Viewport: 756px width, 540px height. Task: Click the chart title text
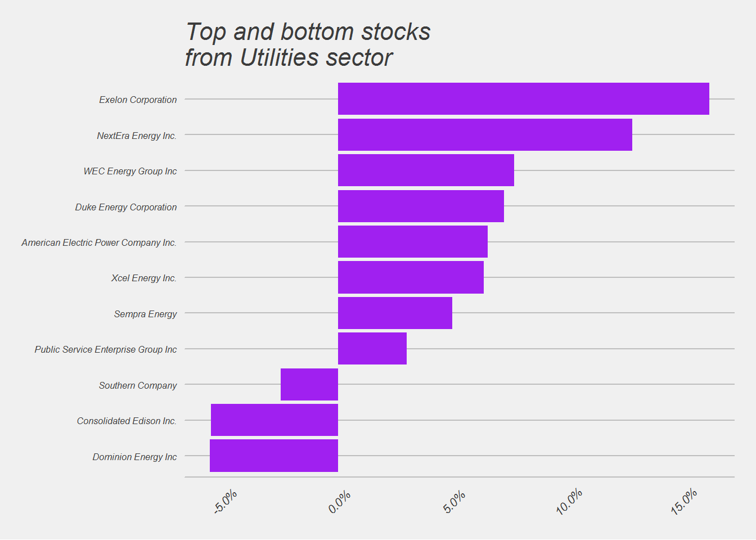click(x=307, y=45)
